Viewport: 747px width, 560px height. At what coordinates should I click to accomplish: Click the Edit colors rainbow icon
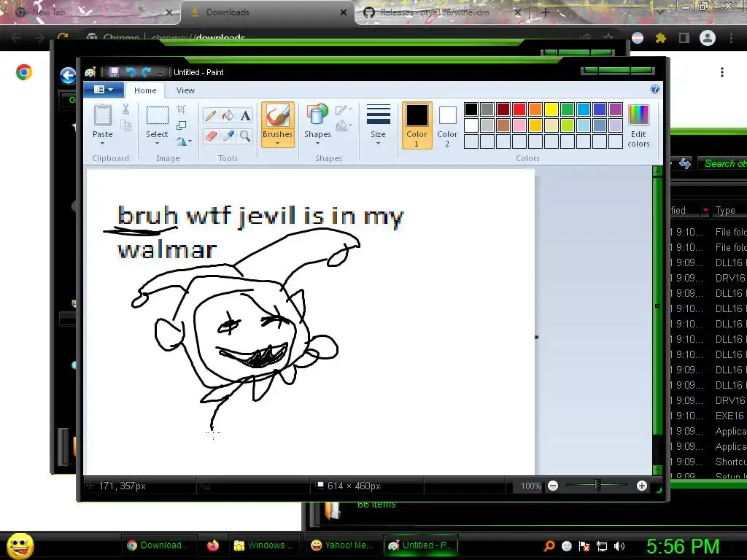click(x=638, y=116)
